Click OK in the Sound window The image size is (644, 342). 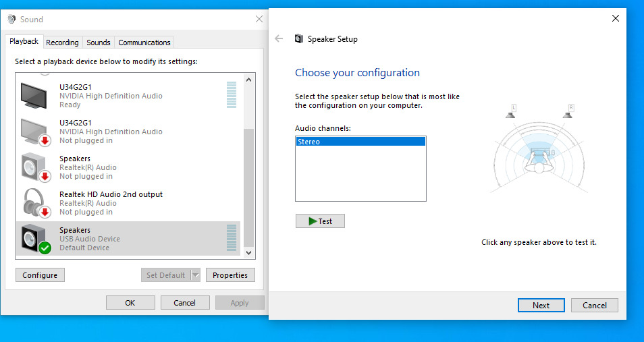(130, 303)
